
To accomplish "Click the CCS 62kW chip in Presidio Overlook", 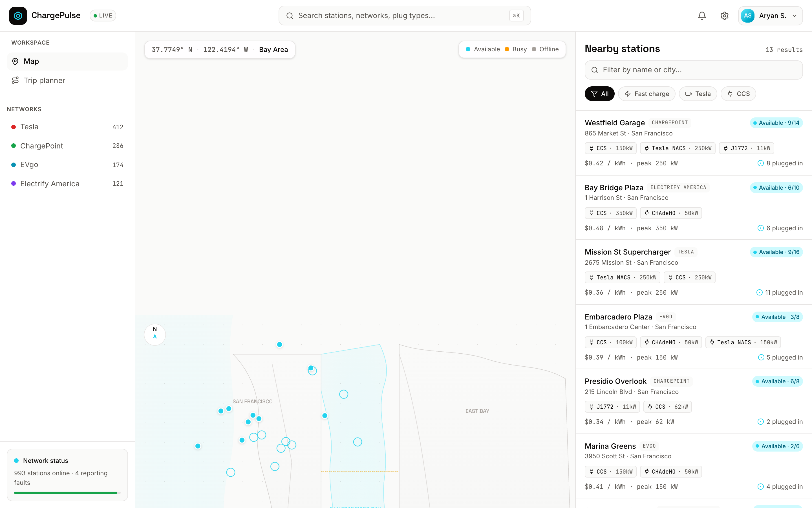I will click(667, 407).
